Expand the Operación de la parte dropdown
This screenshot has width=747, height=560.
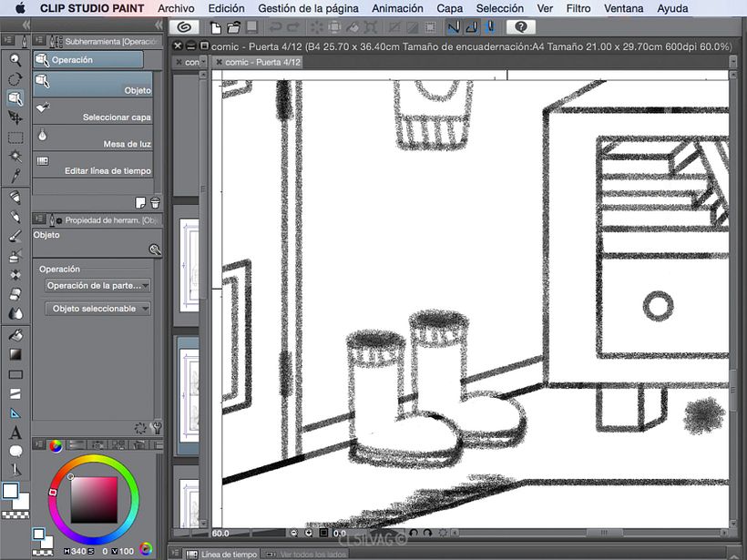tap(98, 286)
